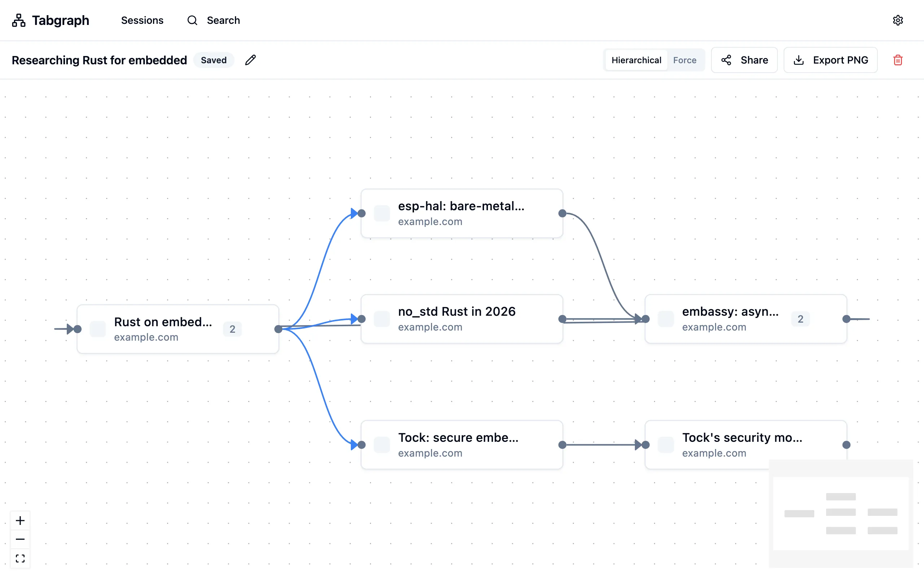The width and height of the screenshot is (924, 578).
Task: Click count badge on 'Rust on embed...' node
Action: 232,329
